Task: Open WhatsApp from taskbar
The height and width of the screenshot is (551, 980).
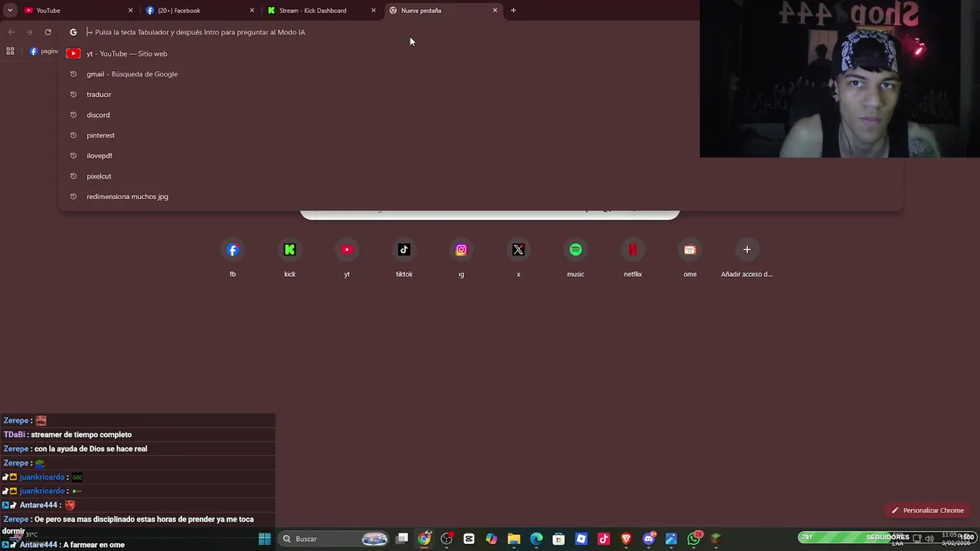Action: click(694, 539)
